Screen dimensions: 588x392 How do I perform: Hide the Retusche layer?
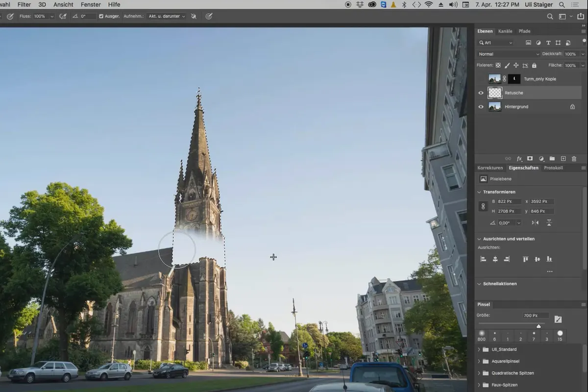click(481, 93)
